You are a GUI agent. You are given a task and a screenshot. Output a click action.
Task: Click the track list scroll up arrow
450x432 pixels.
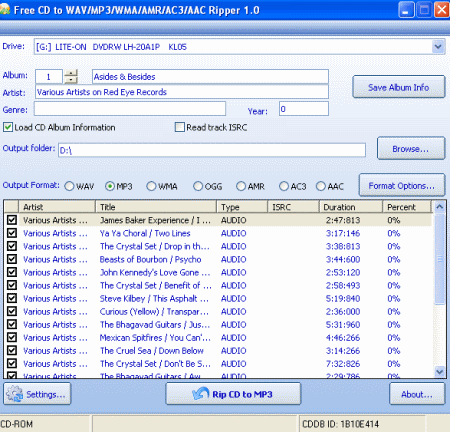click(440, 207)
